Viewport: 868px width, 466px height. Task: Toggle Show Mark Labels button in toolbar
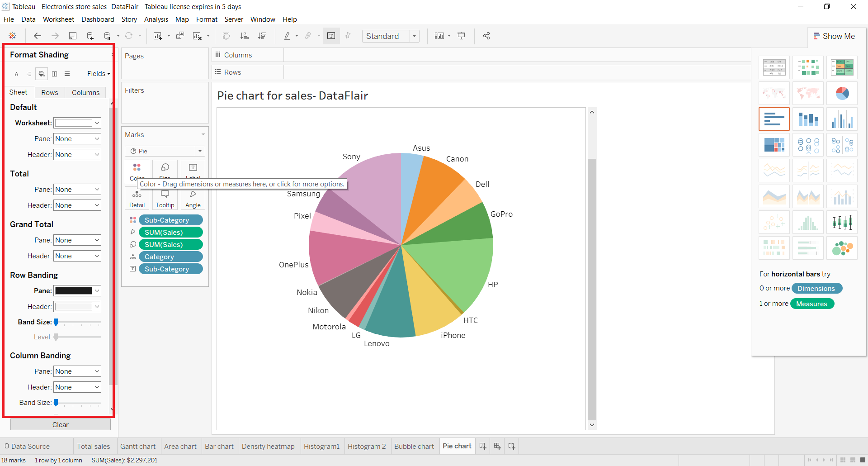click(x=331, y=36)
